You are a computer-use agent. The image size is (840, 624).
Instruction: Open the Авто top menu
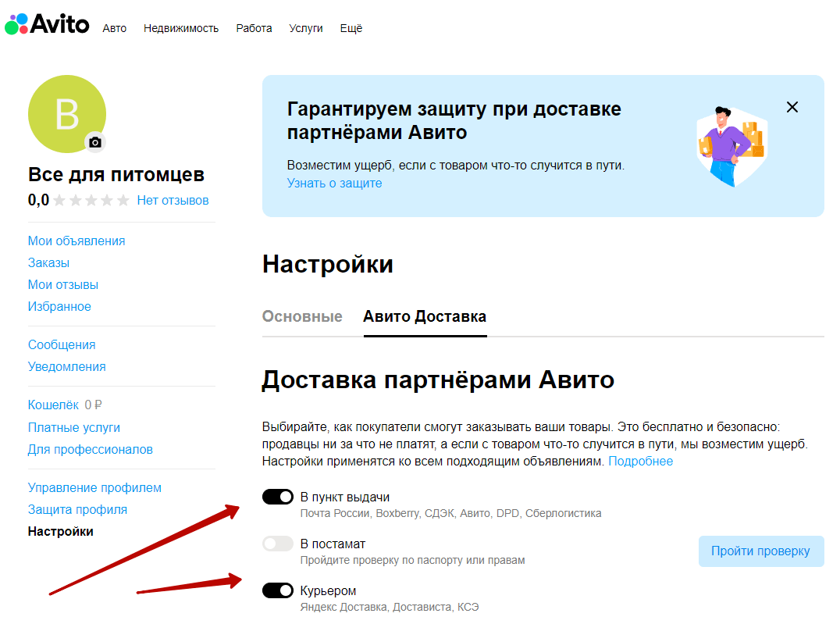tap(115, 28)
